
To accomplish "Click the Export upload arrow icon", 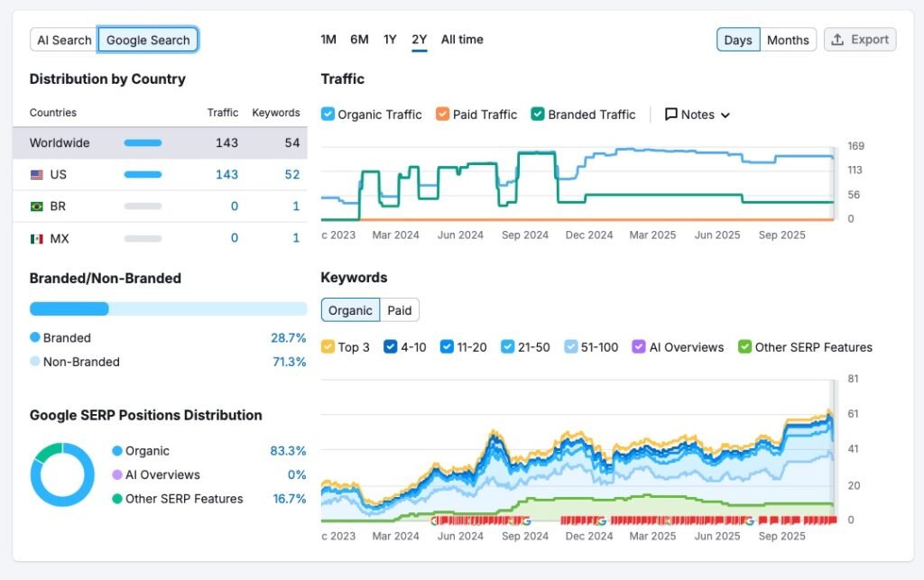I will [x=837, y=40].
